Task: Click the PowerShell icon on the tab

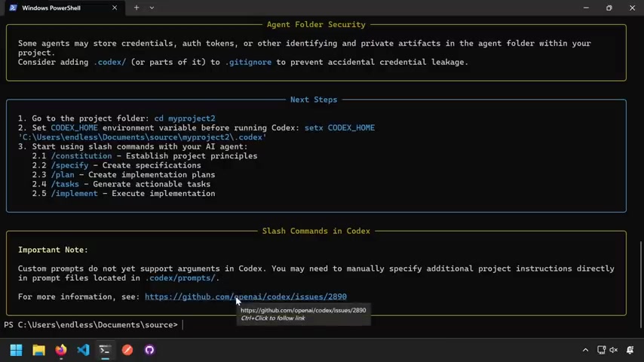Action: pos(13,8)
